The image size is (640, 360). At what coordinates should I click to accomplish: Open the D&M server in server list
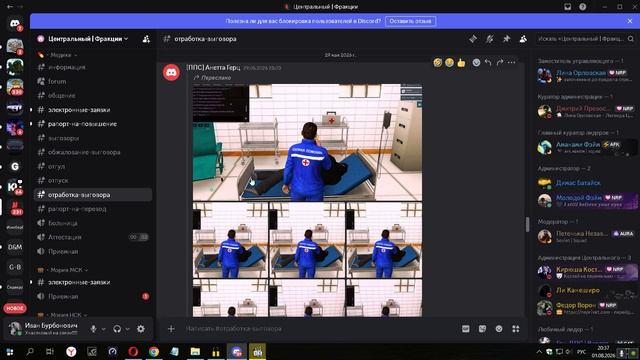tap(15, 247)
